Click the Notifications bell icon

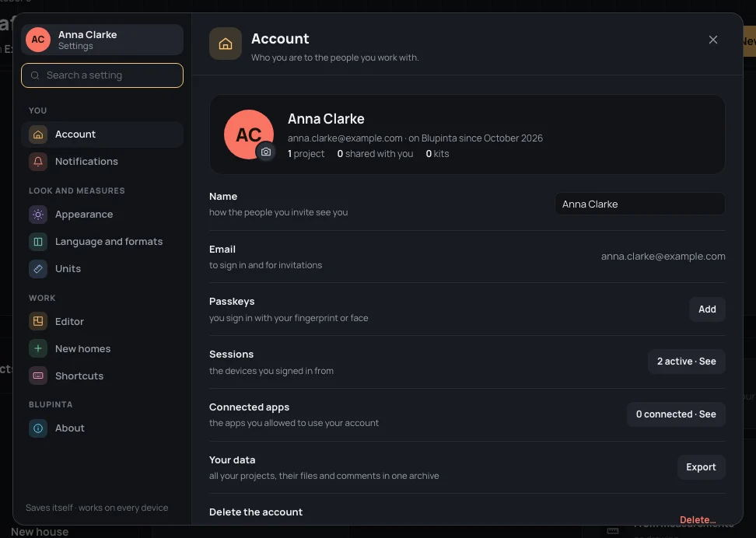38,162
